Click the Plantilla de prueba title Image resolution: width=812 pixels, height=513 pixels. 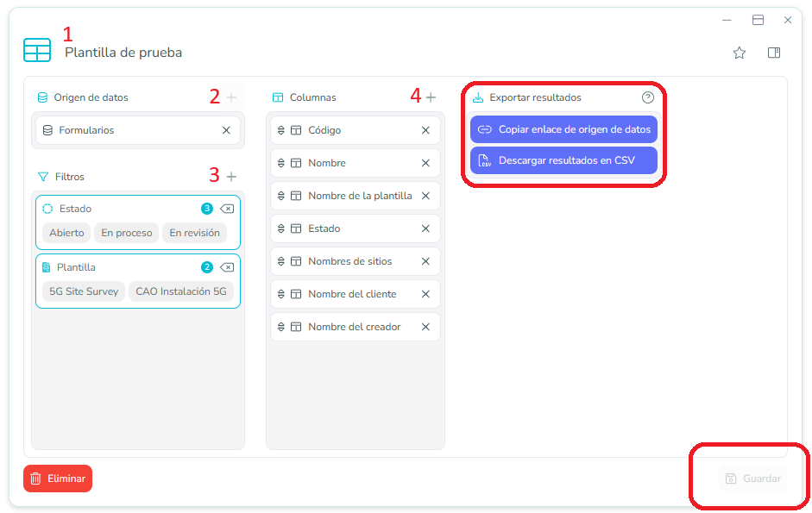click(123, 53)
